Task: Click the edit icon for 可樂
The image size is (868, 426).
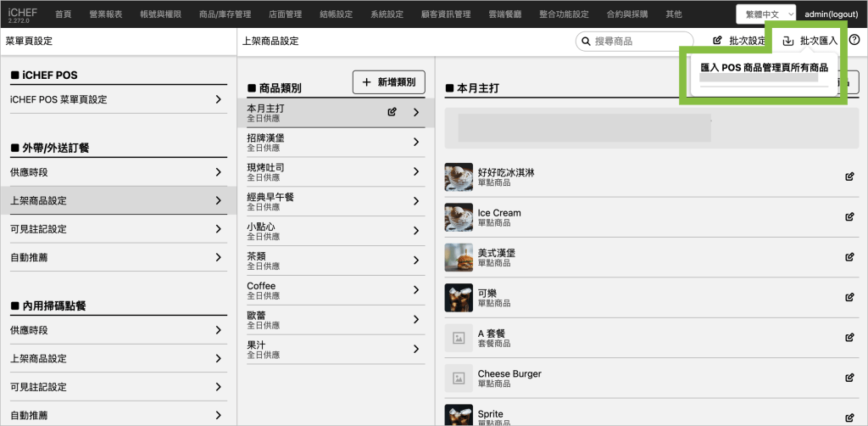Action: click(x=849, y=298)
